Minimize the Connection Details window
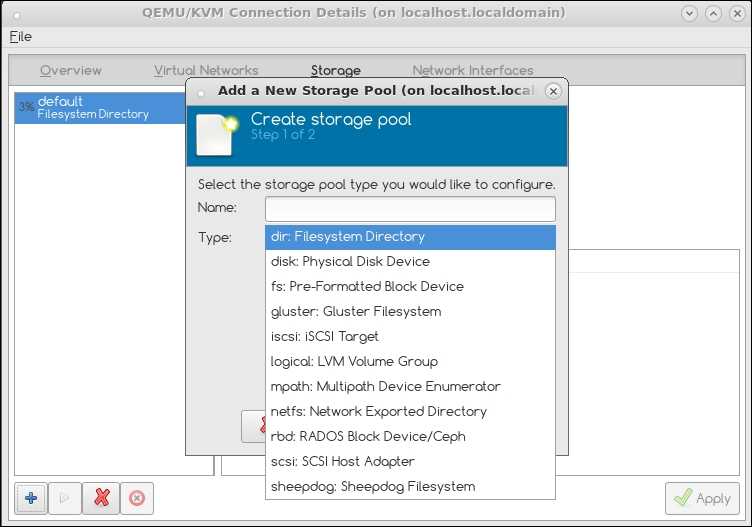Screen dimensions: 752x527 pyautogui.click(x=689, y=13)
